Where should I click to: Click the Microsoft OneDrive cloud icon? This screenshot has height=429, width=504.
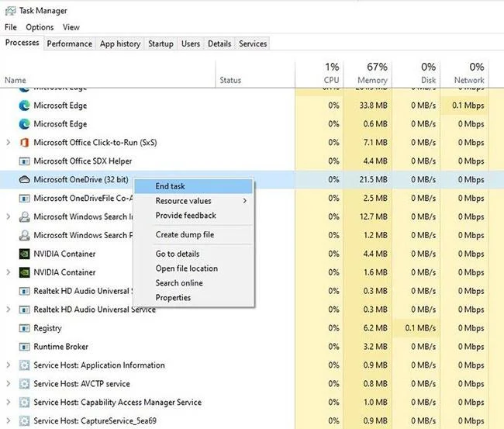coord(25,179)
